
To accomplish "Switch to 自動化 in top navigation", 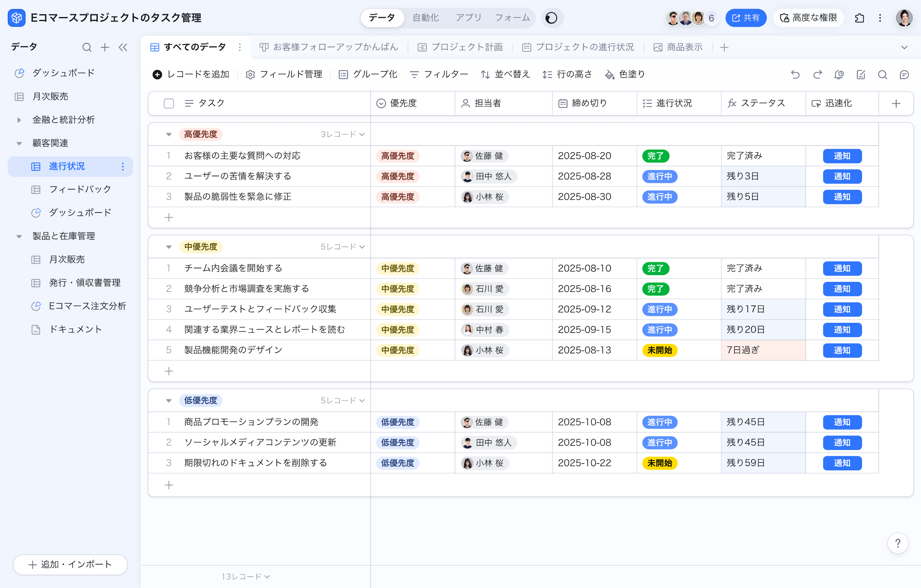I will [426, 18].
